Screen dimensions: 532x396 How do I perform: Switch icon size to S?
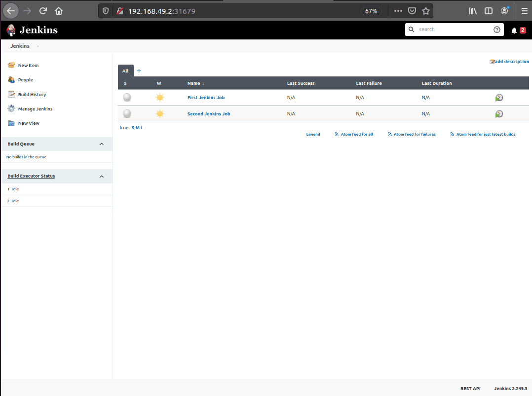[133, 128]
